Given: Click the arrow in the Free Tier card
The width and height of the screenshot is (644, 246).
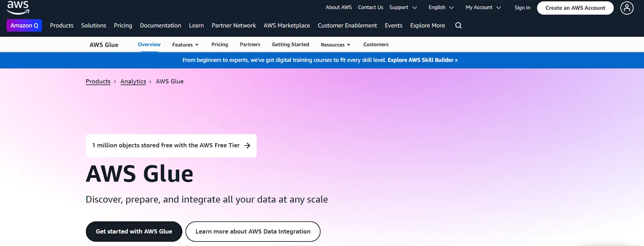Looking at the screenshot, I should point(247,145).
